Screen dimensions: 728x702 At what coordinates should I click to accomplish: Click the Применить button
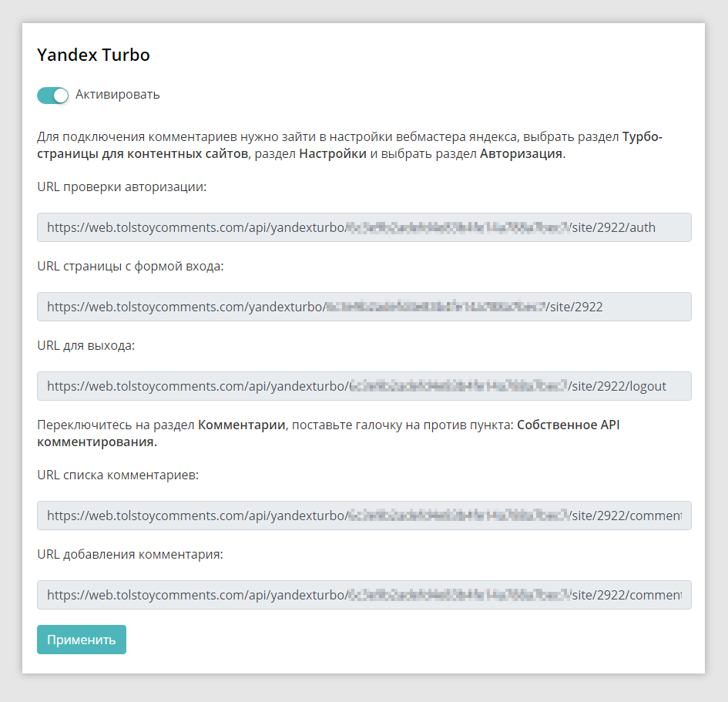(x=82, y=640)
